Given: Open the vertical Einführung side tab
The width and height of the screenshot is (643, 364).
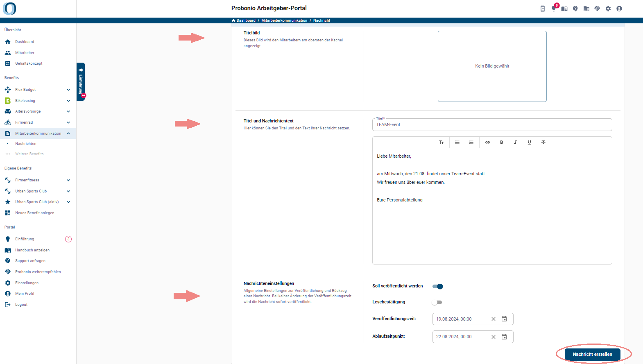Looking at the screenshot, I should tap(81, 81).
